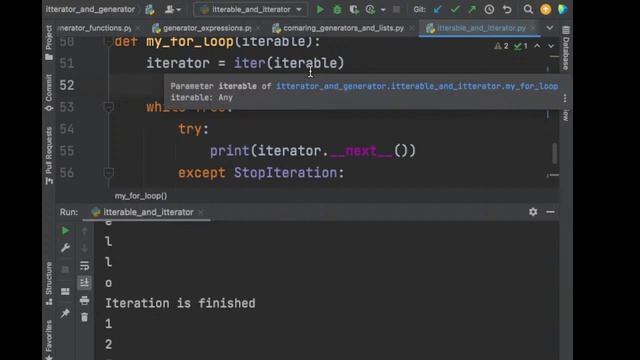Go to previous highlighted error arrow

(537, 46)
